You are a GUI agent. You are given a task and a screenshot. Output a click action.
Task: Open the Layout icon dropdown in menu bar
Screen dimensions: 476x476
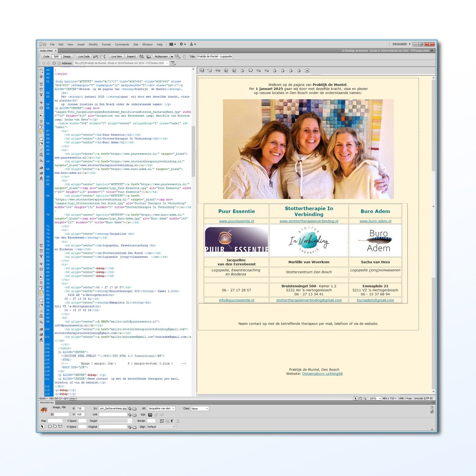tap(173, 44)
